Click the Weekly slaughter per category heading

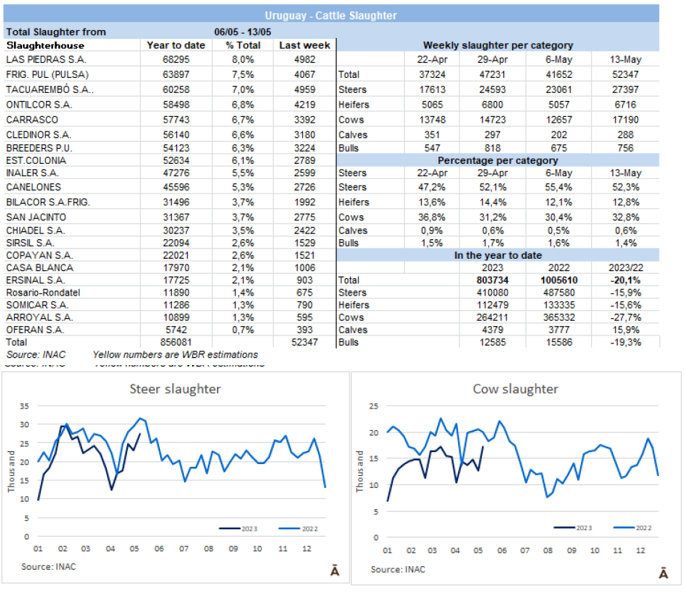tap(497, 46)
